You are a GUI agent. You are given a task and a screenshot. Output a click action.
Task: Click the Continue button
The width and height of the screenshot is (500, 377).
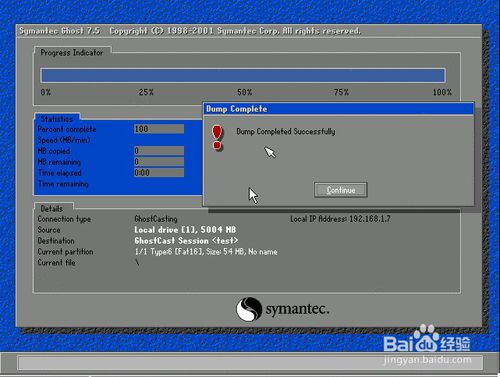point(341,190)
